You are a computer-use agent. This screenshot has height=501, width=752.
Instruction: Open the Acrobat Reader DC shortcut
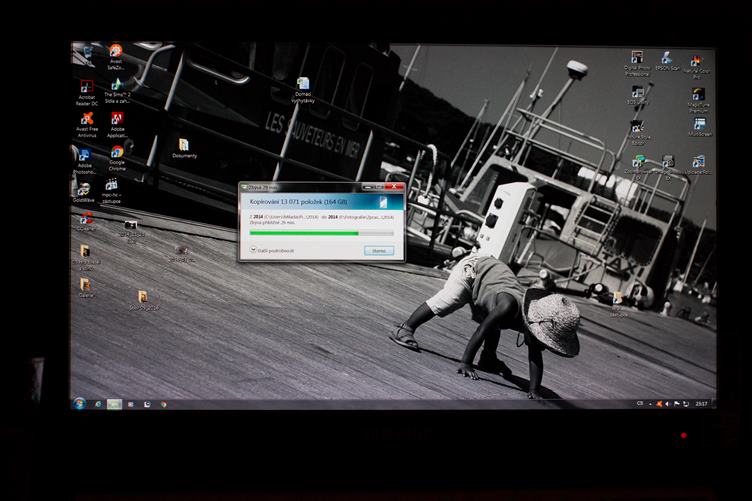[x=87, y=93]
